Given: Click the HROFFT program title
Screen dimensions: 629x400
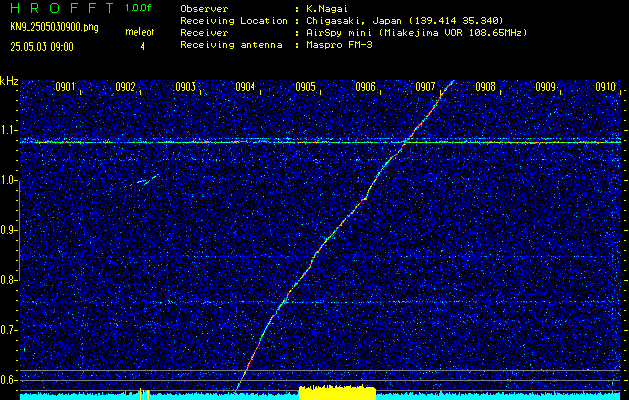Looking at the screenshot, I should 62,8.
